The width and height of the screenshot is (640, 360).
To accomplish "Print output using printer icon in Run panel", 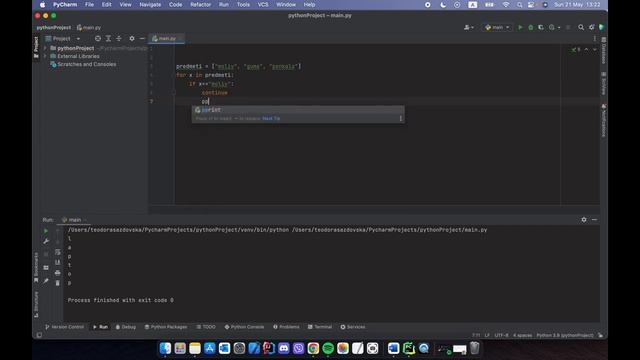I will 58,273.
